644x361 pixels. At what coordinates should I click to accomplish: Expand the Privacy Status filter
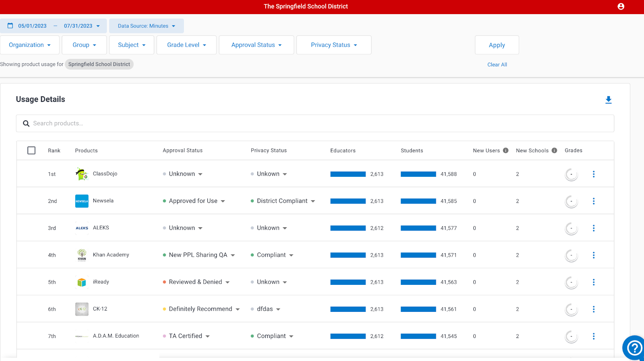click(334, 45)
